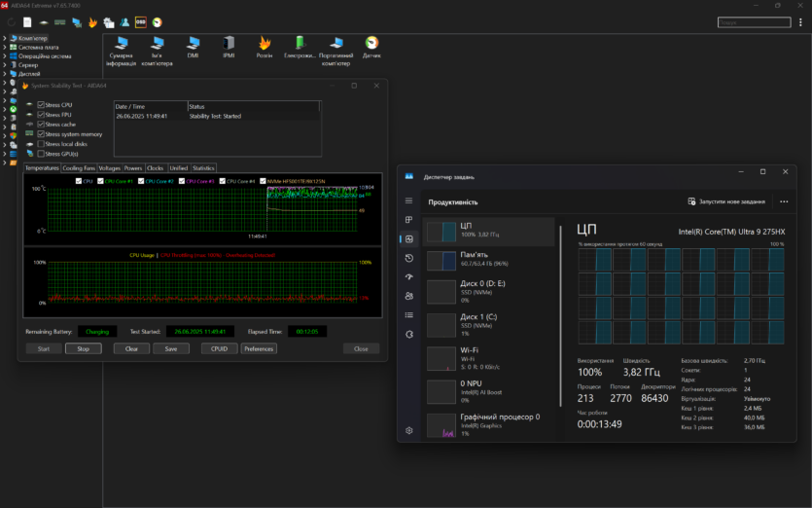Open the Сумарна інформація page icon

point(122,51)
